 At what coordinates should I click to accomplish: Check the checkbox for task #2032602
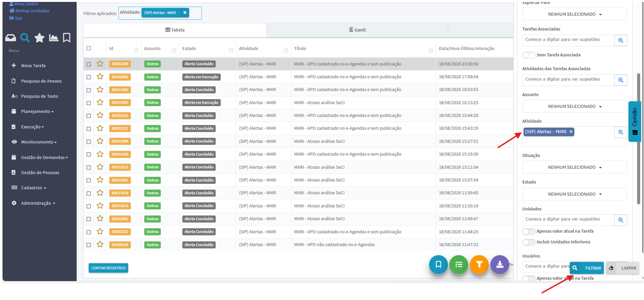pos(89,77)
